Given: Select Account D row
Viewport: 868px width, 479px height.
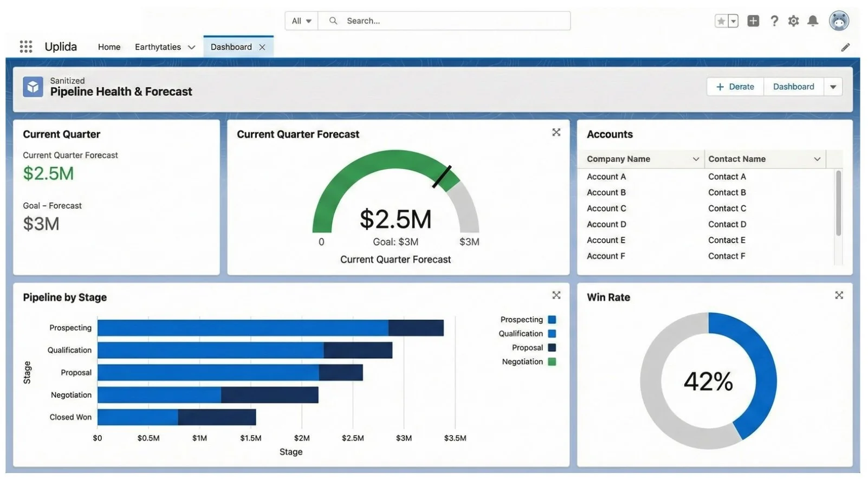Looking at the screenshot, I should pyautogui.click(x=606, y=224).
